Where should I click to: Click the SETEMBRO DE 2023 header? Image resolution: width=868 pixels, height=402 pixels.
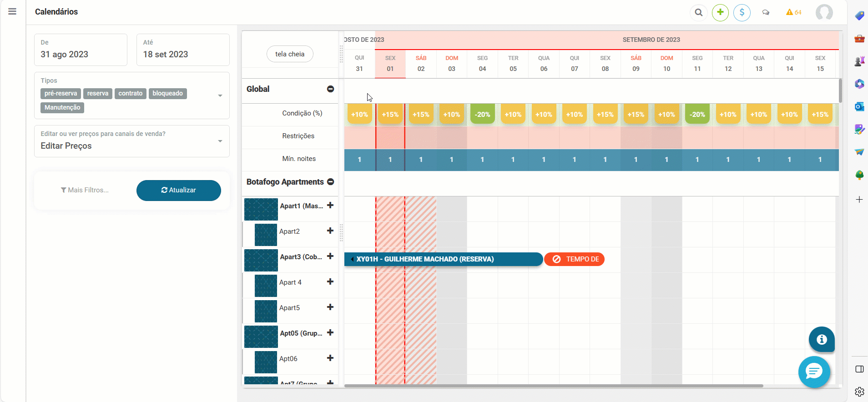click(651, 40)
